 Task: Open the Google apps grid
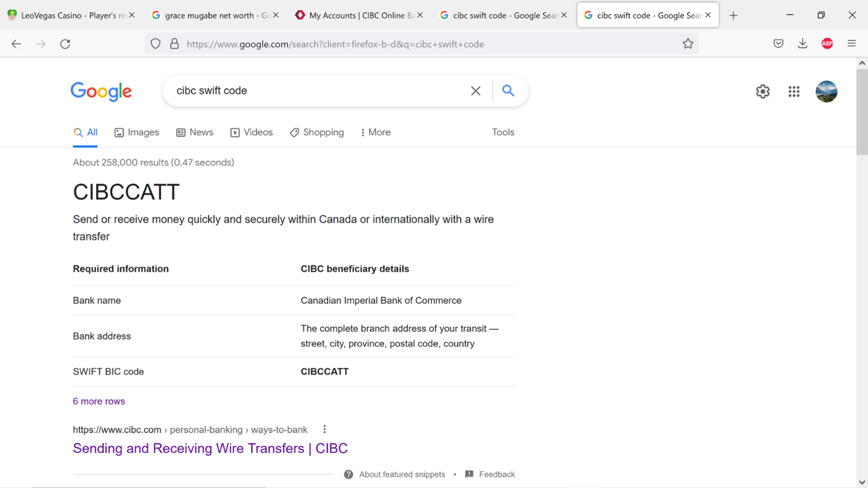click(794, 91)
